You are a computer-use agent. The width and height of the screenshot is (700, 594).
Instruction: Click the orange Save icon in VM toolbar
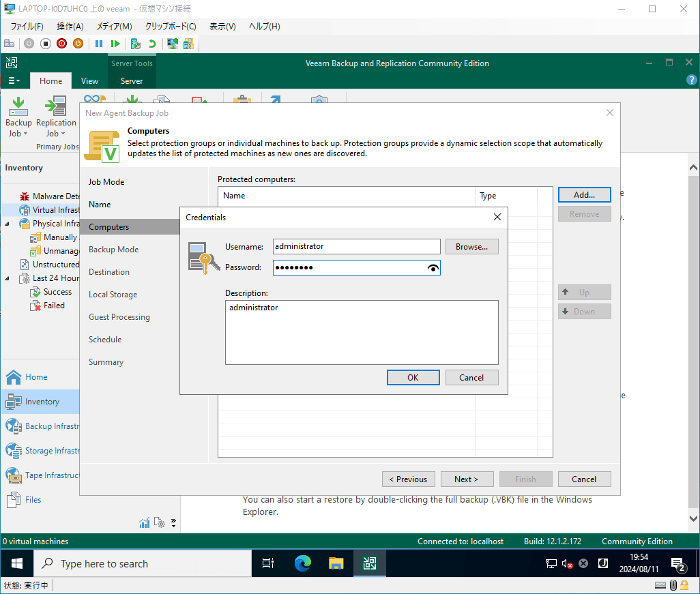tap(78, 44)
